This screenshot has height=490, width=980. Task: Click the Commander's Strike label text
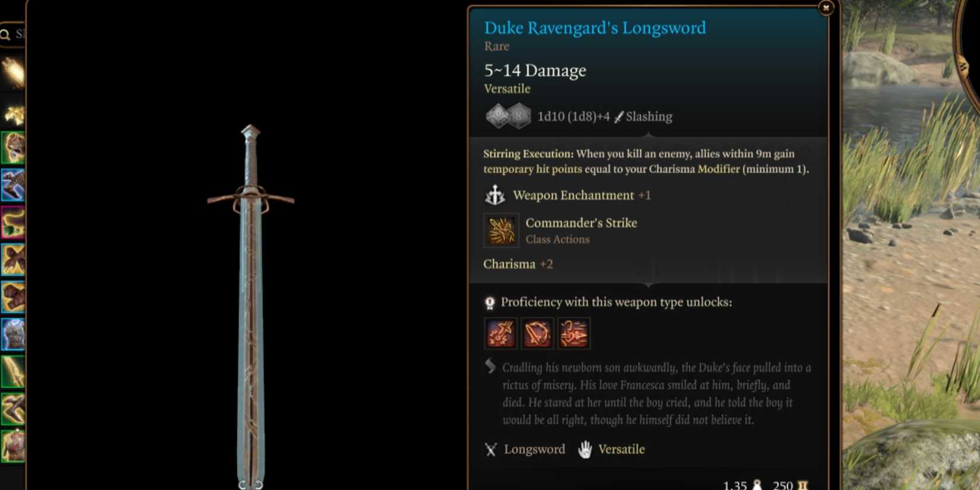[x=581, y=223]
